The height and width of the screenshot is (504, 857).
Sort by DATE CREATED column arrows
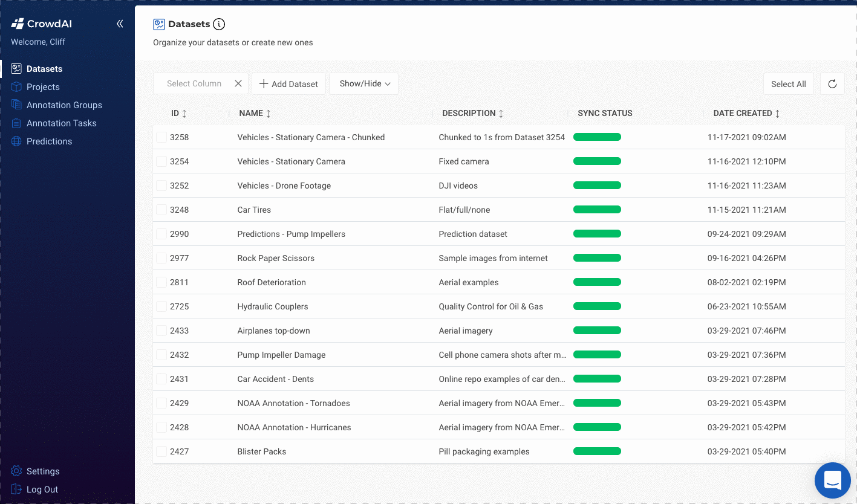(777, 114)
